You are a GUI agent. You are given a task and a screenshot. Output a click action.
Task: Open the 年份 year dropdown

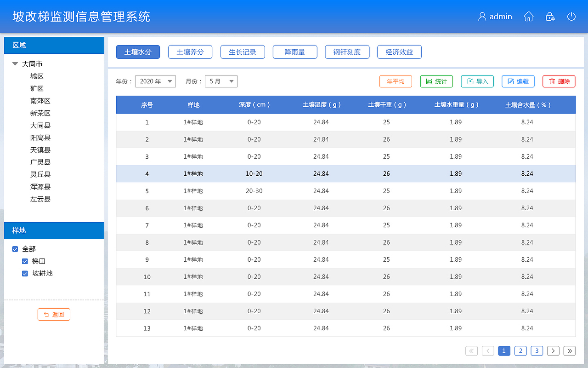[155, 81]
